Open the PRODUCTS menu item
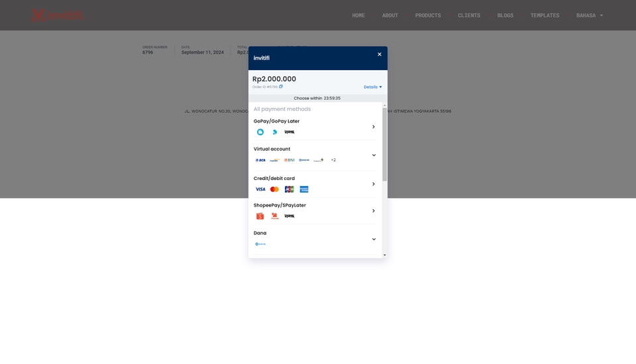 coord(428,15)
